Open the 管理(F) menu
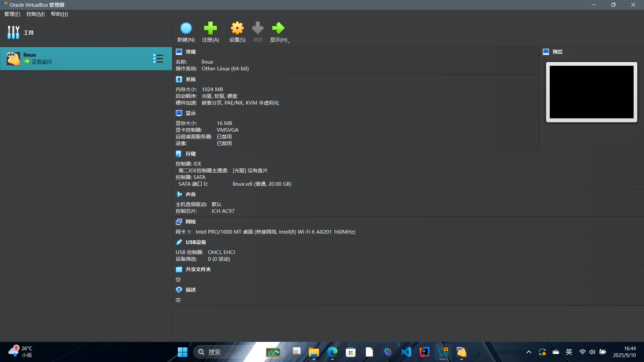644x362 pixels. [12, 14]
